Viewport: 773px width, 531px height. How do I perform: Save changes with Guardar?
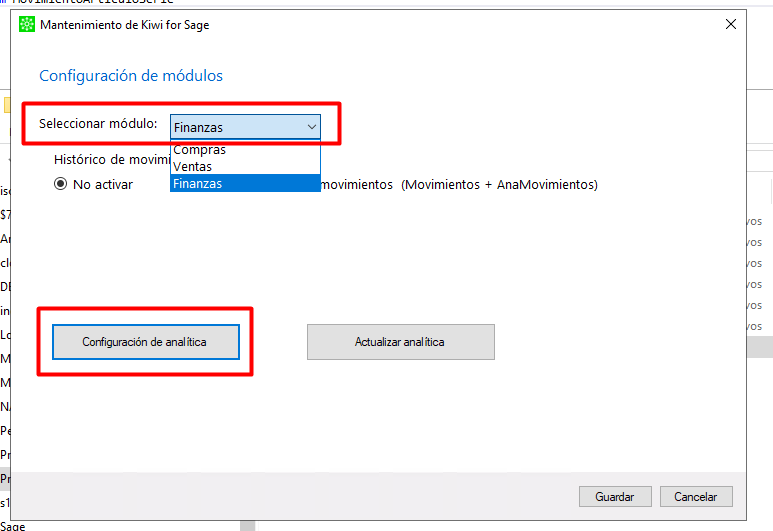tap(615, 496)
